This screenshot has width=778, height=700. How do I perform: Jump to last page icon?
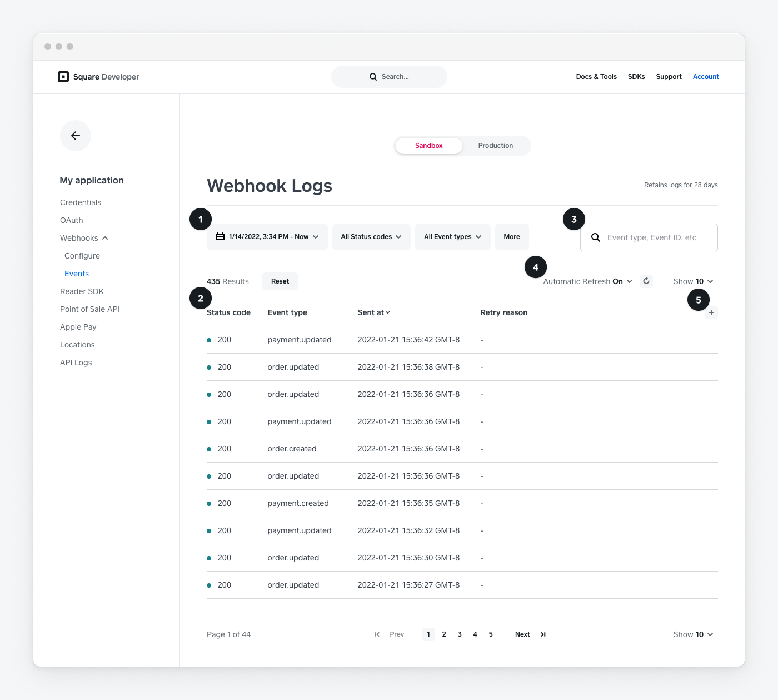543,634
